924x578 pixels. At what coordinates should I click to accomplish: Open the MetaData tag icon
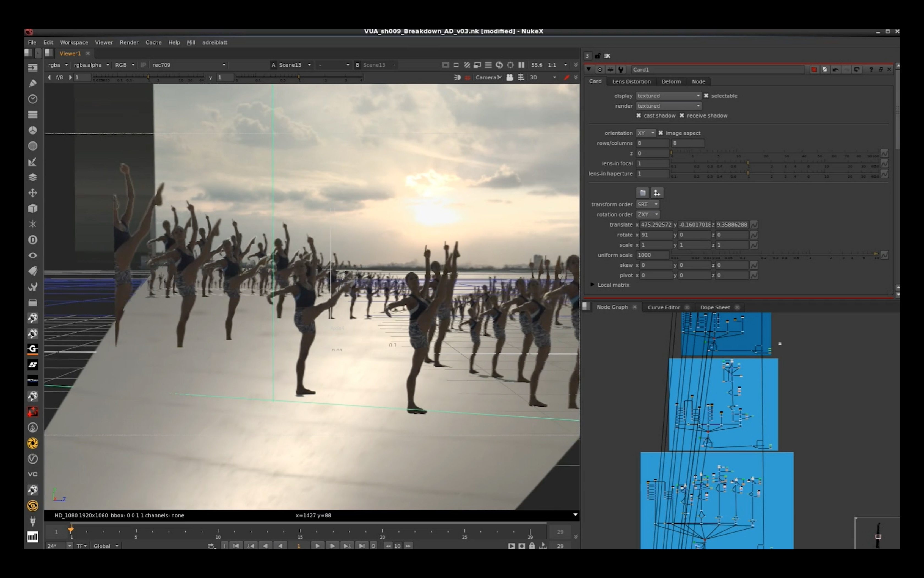pos(33,271)
